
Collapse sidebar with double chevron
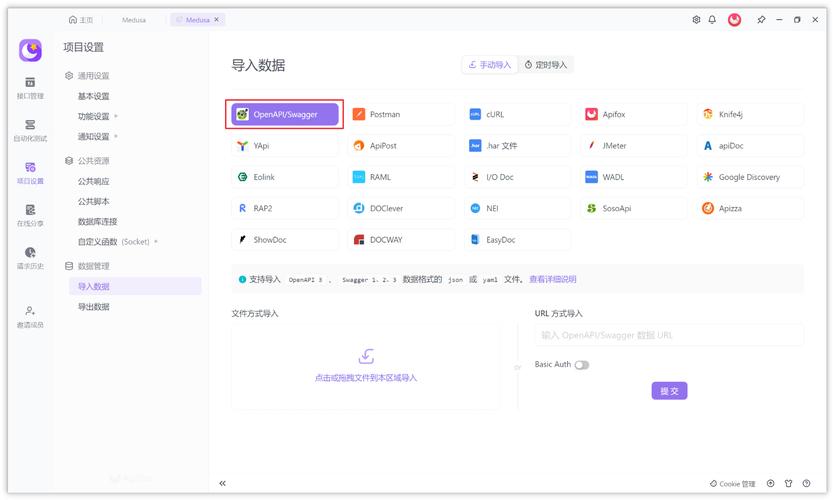pos(223,483)
